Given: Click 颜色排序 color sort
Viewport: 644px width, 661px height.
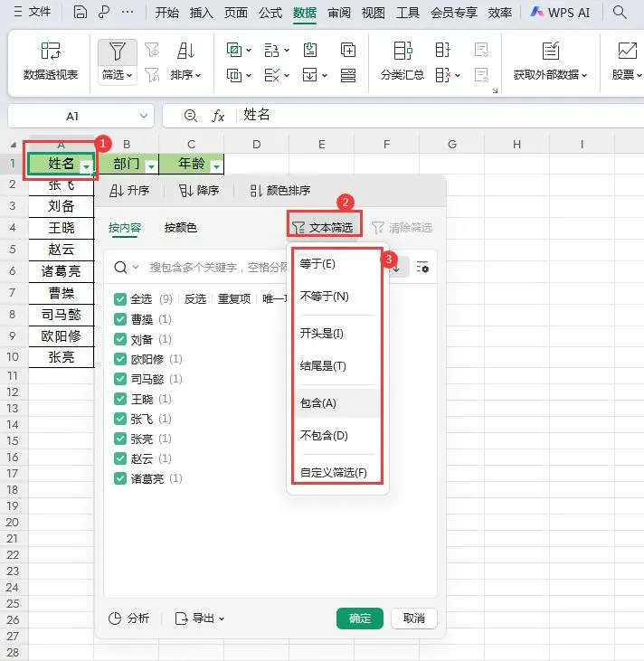Looking at the screenshot, I should [x=280, y=191].
